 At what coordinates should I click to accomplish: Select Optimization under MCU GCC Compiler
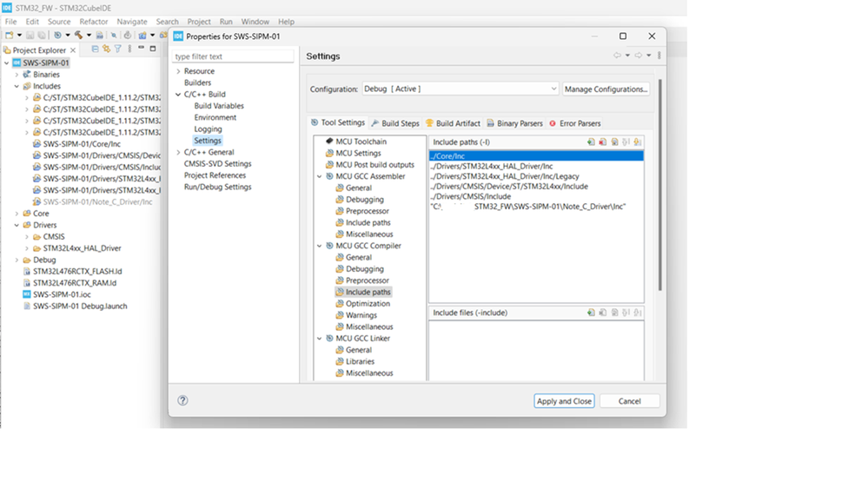click(368, 304)
